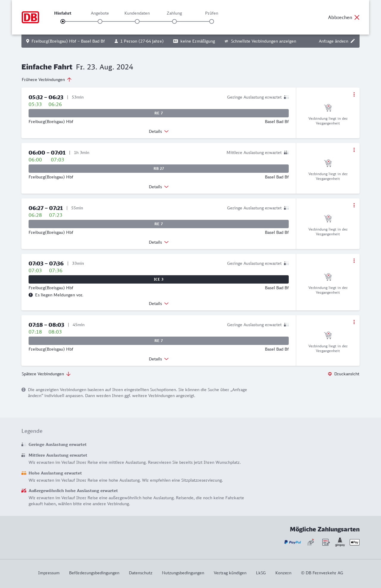This screenshot has height=588, width=381.
Task: Click the DB logo in header
Action: 30,17
